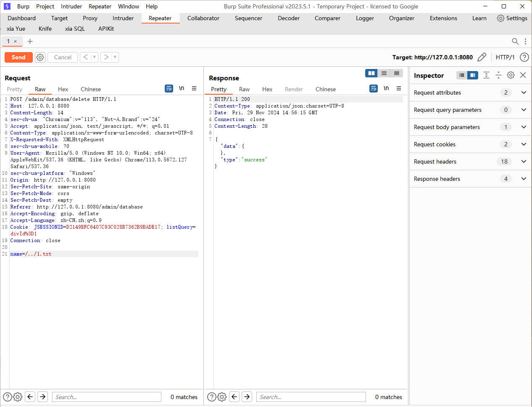This screenshot has height=407, width=532.
Task: Switch request view to Pretty
Action: coord(14,89)
